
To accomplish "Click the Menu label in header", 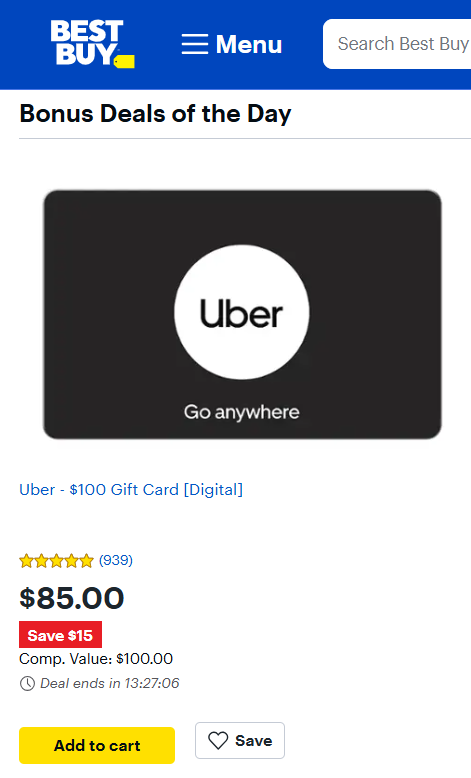I will click(x=249, y=44).
